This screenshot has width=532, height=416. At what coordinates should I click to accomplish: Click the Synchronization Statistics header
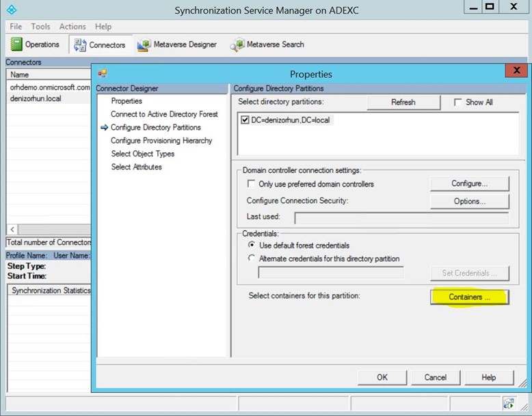50,290
